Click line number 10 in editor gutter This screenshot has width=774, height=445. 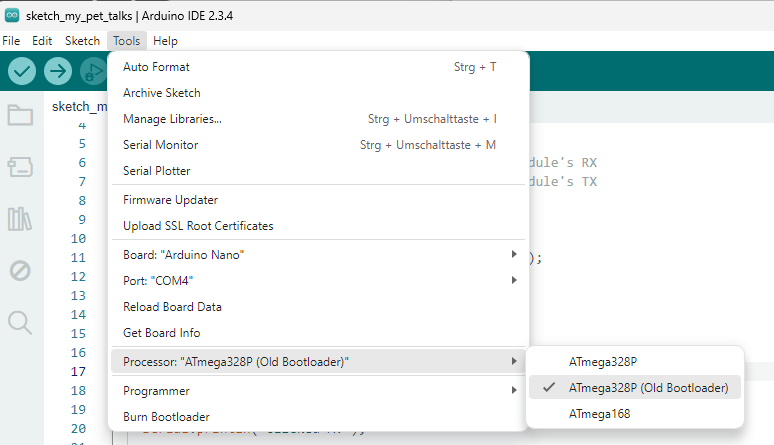(x=81, y=239)
